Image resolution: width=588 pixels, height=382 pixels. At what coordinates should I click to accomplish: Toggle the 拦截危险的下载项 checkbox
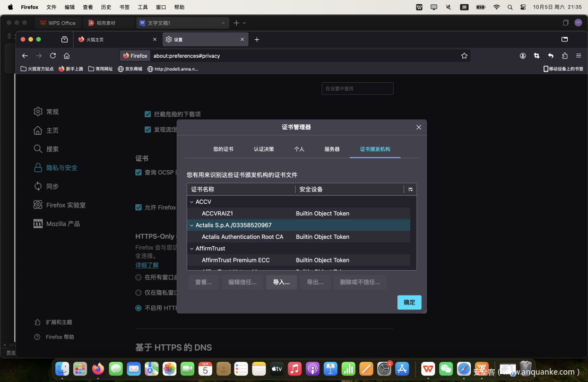[148, 114]
